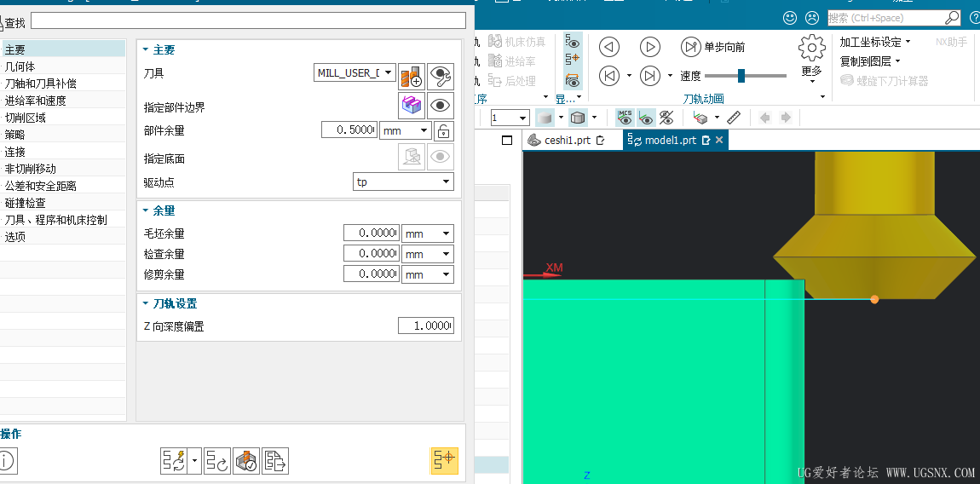The image size is (980, 484).
Task: Toggle the tool path endpoint display icon
Action: (x=574, y=60)
